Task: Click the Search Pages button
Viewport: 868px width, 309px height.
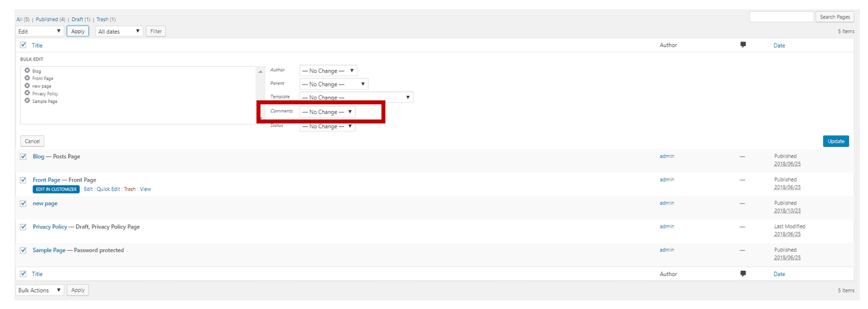Action: [835, 17]
